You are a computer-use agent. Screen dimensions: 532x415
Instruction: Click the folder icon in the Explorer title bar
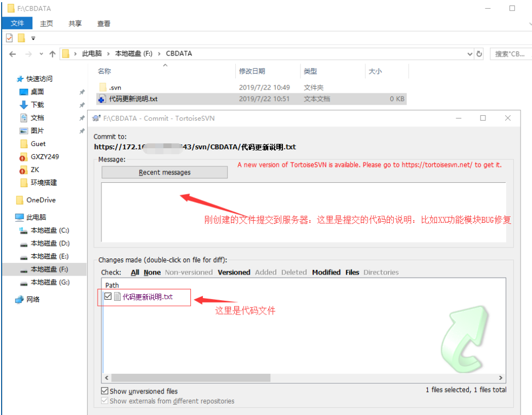pyautogui.click(x=11, y=8)
